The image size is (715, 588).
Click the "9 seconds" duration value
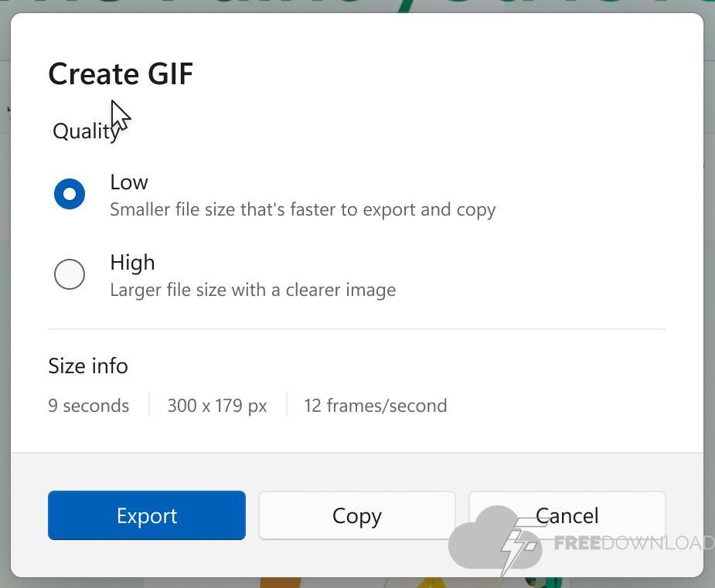[x=88, y=406]
